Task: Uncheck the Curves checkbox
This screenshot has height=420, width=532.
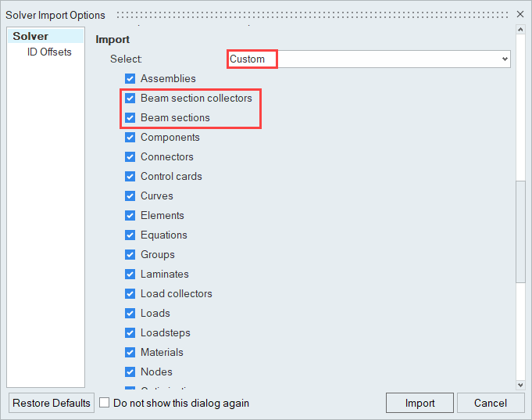Action: (130, 196)
